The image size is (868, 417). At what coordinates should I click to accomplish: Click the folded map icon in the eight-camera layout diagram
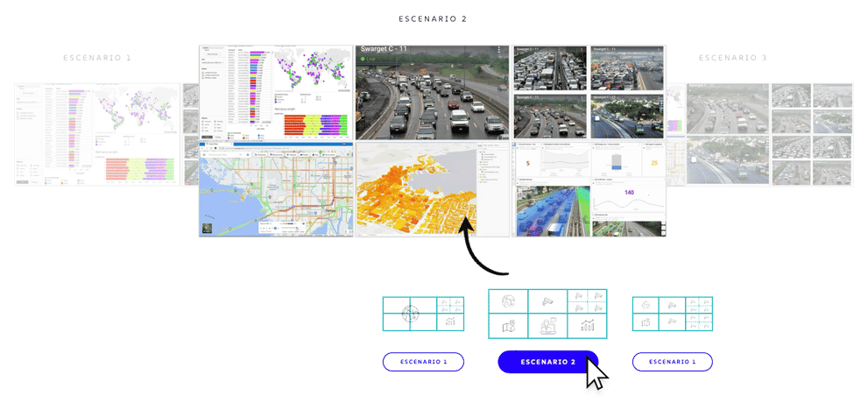click(646, 322)
